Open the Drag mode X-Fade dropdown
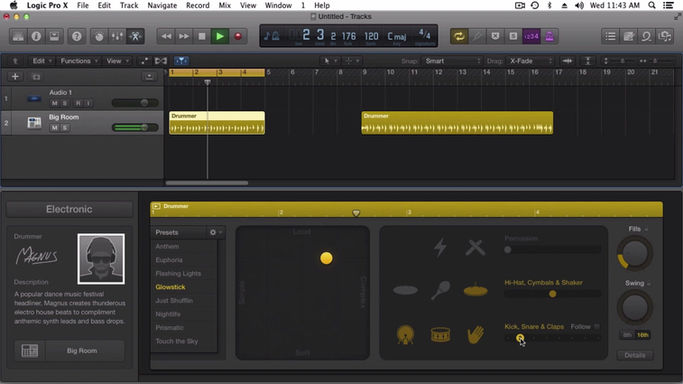Image resolution: width=683 pixels, height=384 pixels. 531,61
